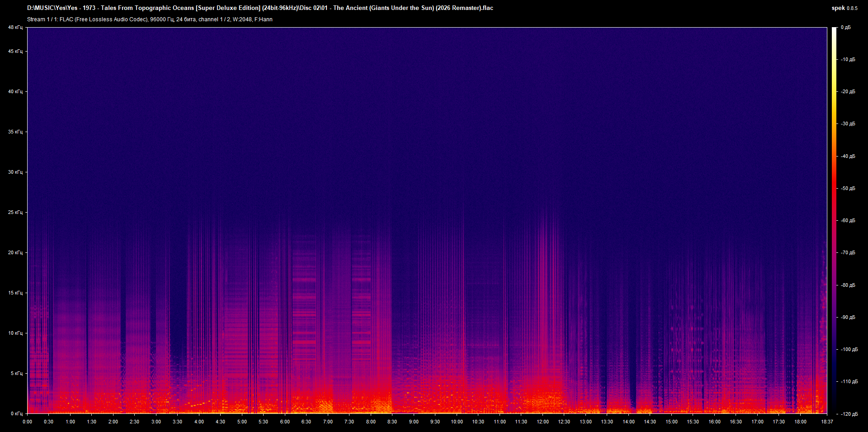Viewport: 868px width, 432px height.
Task: Click the 10 кГц frequency axis label
Action: click(15, 333)
